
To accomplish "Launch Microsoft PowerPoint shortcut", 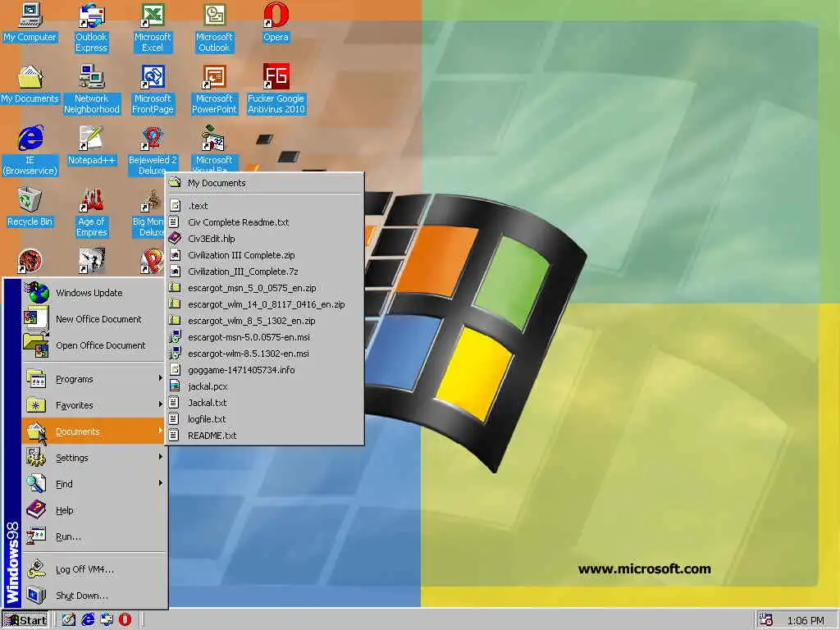I will [x=214, y=89].
